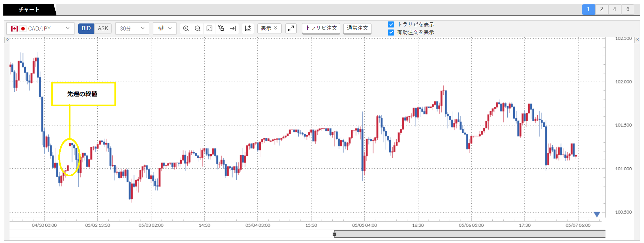The width and height of the screenshot is (644, 243).
Task: Click the blue down-triangle price marker
Action: [x=597, y=214]
